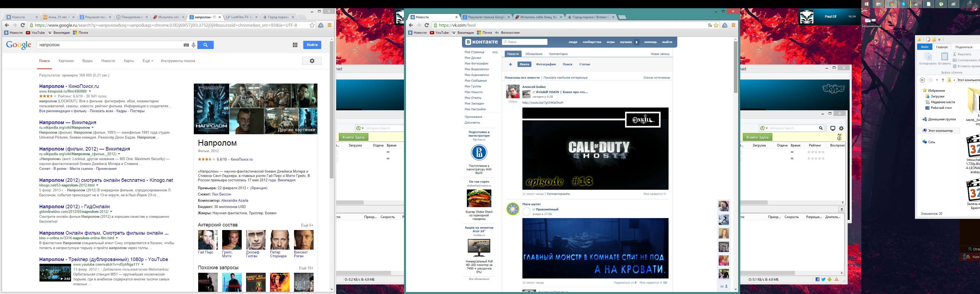
Task: Toggle the yellow bookmark star on the vk.com tab
Action: click(716, 26)
